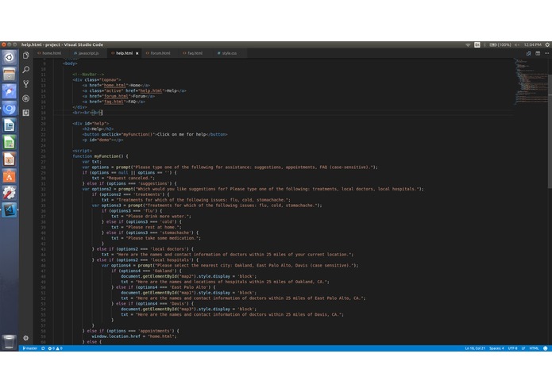The image size is (552, 392).
Task: Open the Files manager in Ubuntu launcher
Action: coord(10,74)
